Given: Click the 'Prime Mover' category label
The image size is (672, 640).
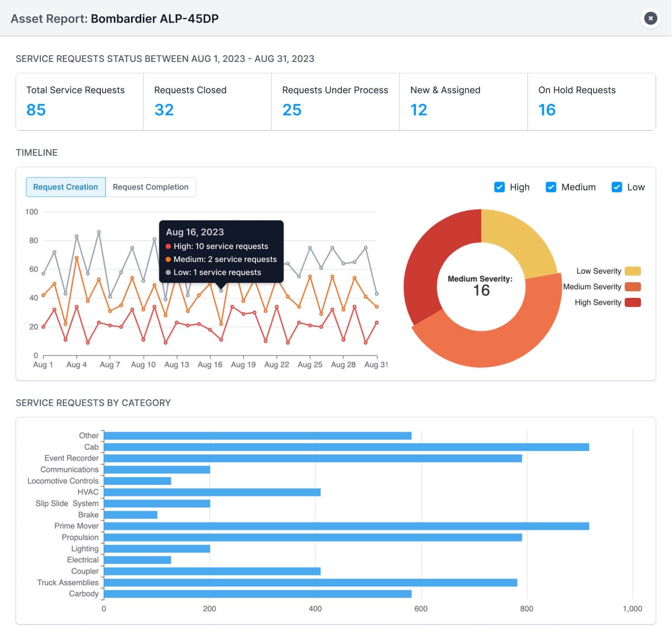Looking at the screenshot, I should pyautogui.click(x=77, y=526).
